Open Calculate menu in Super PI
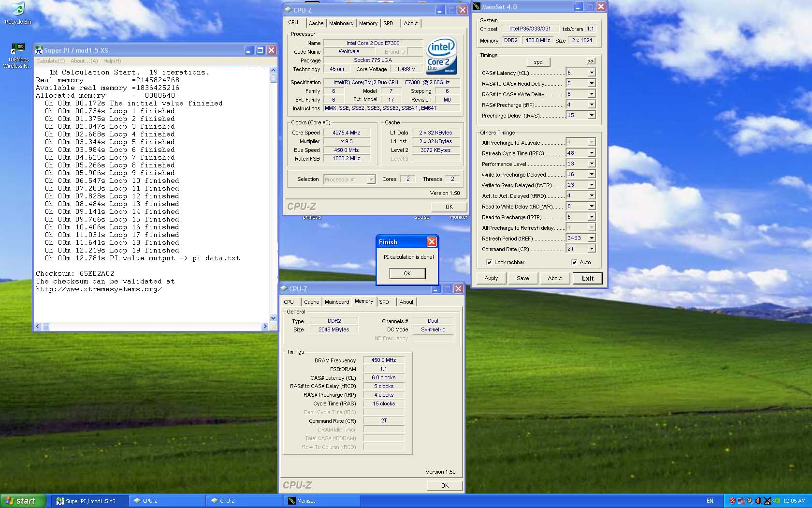 pos(50,61)
